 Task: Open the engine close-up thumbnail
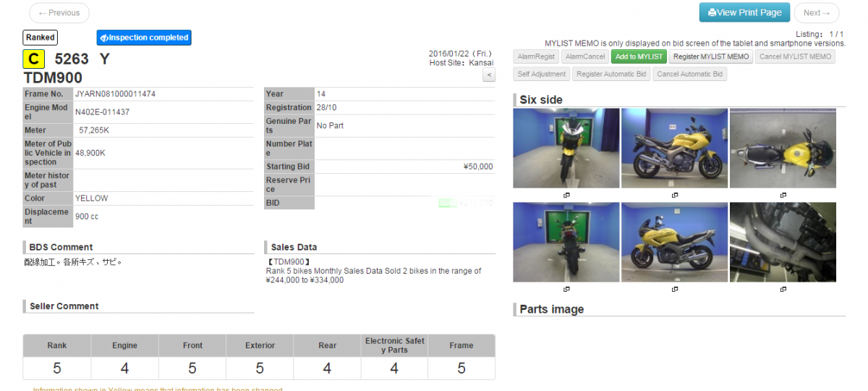[783, 242]
